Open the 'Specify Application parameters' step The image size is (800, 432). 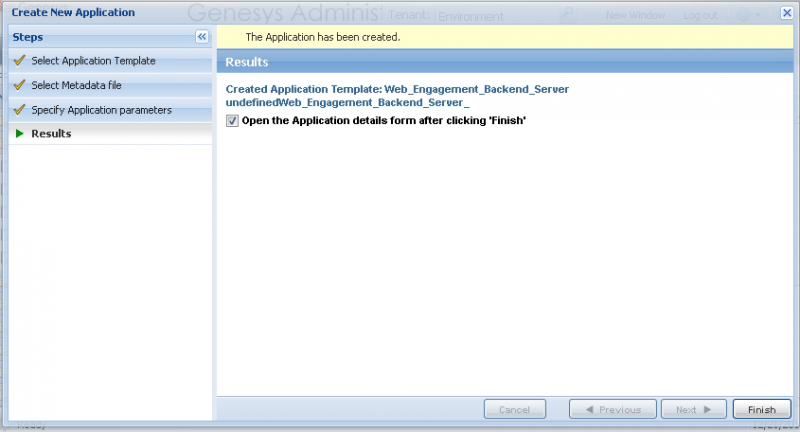pos(101,110)
